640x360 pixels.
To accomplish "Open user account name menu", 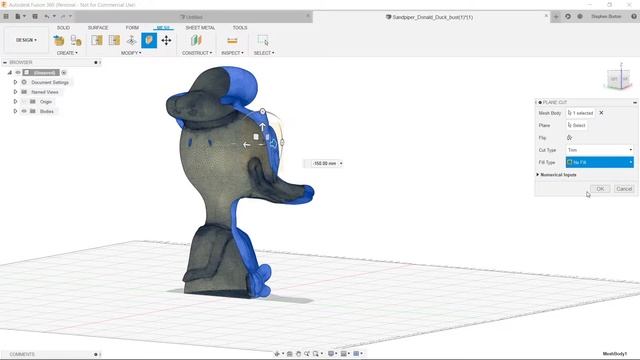I will click(x=606, y=17).
